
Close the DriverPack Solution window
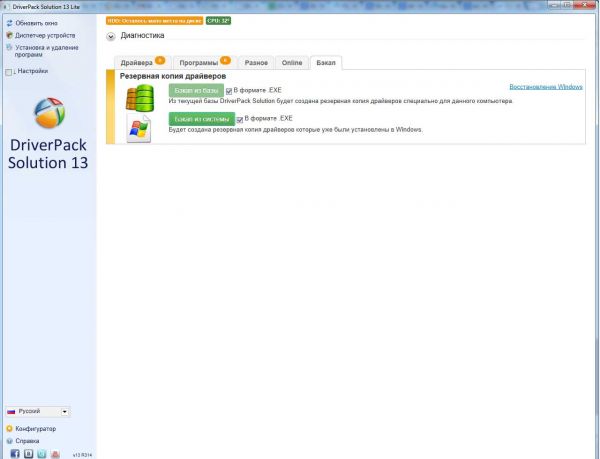point(586,5)
